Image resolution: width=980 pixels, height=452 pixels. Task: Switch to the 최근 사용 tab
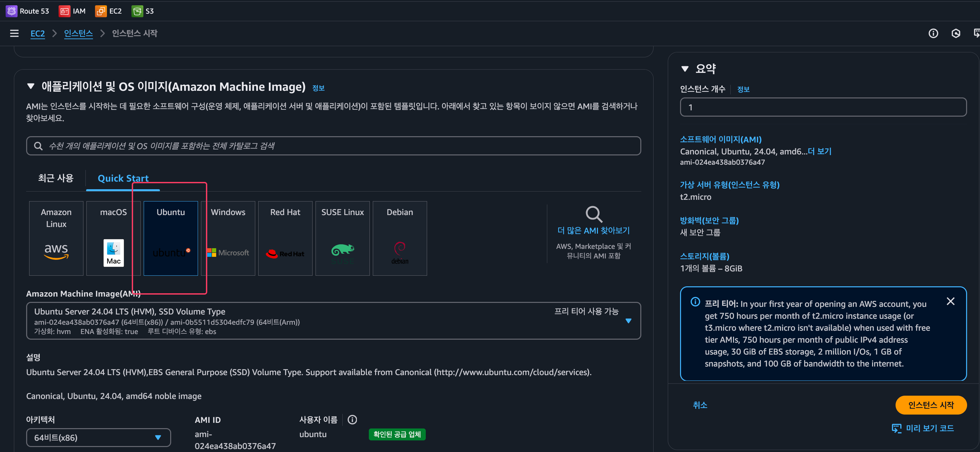[56, 178]
